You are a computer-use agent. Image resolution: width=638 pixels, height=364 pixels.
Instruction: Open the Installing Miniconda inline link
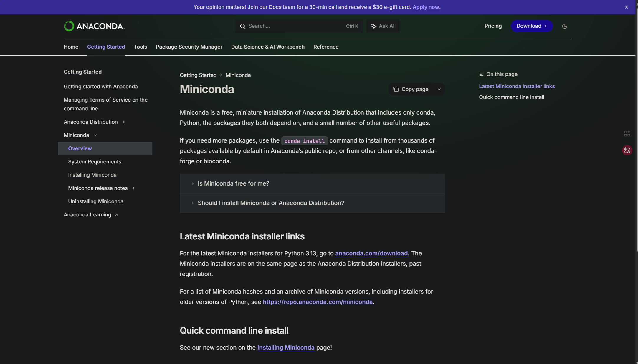click(286, 348)
